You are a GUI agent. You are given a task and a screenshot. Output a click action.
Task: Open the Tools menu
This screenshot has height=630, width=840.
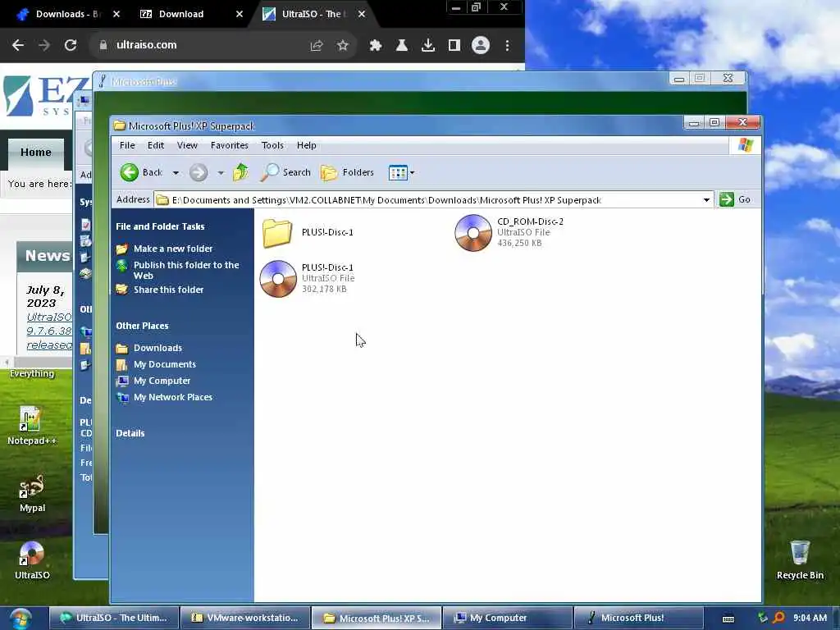272,145
